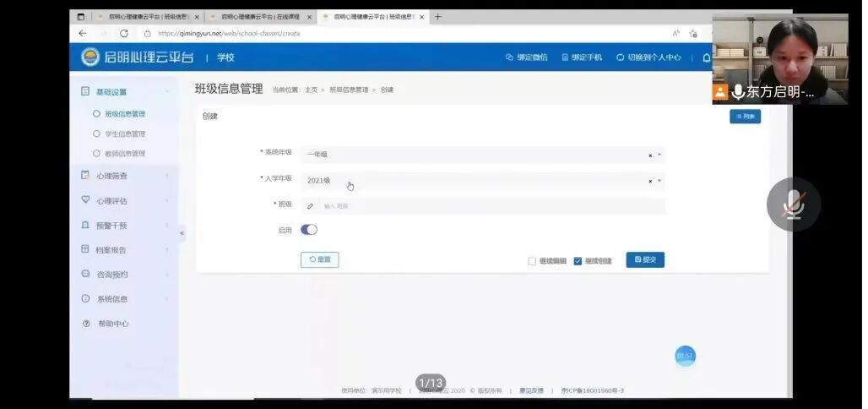Clear the 系统年级 selection with its x
This screenshot has height=409, width=868.
[650, 155]
